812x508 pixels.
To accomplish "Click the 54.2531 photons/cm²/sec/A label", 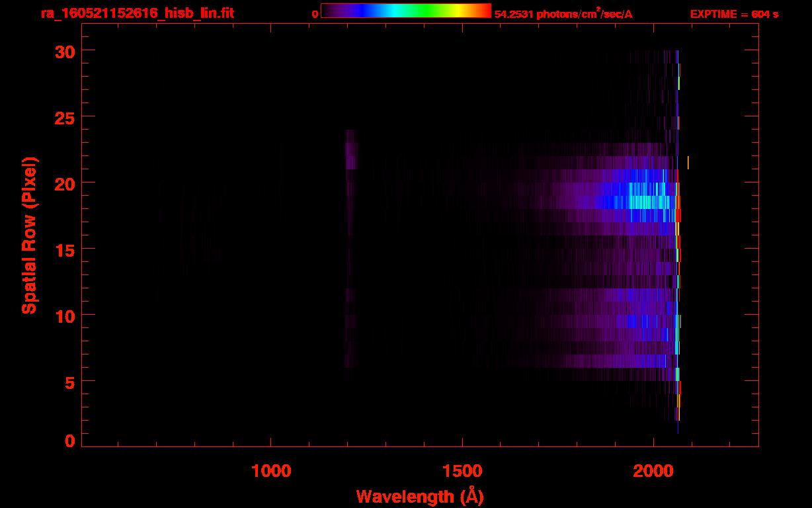I will pyautogui.click(x=563, y=14).
